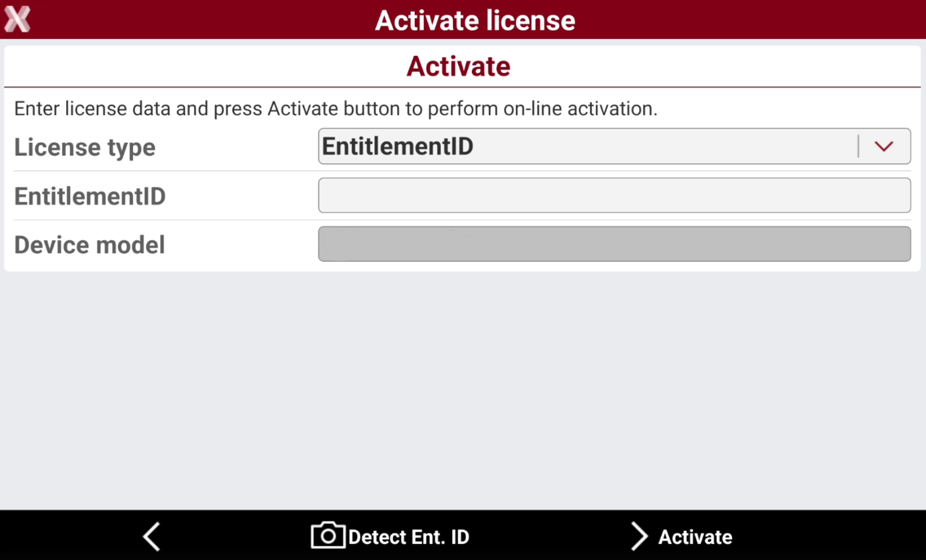Click the Detect Ent. ID label

409,537
